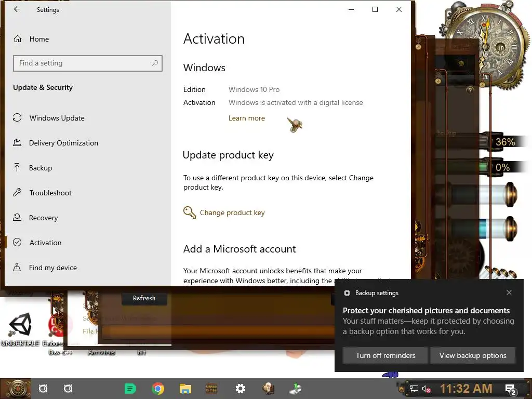Click the Backup upward arrow icon

(17, 167)
